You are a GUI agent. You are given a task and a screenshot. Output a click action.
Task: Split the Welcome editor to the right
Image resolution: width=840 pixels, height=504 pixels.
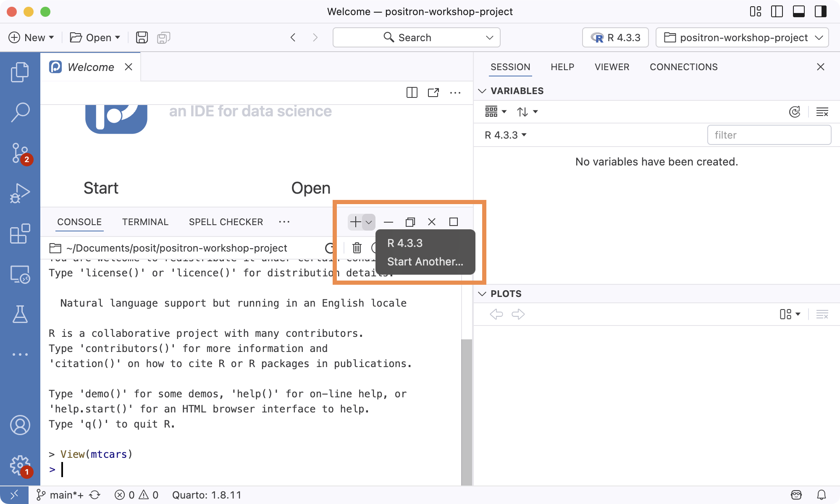point(412,92)
